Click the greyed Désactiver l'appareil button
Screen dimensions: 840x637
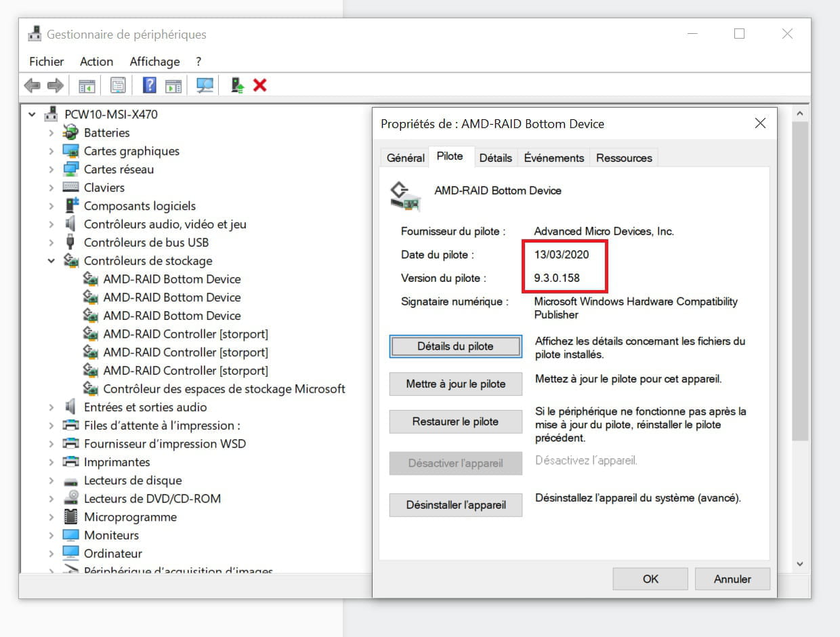(x=456, y=464)
